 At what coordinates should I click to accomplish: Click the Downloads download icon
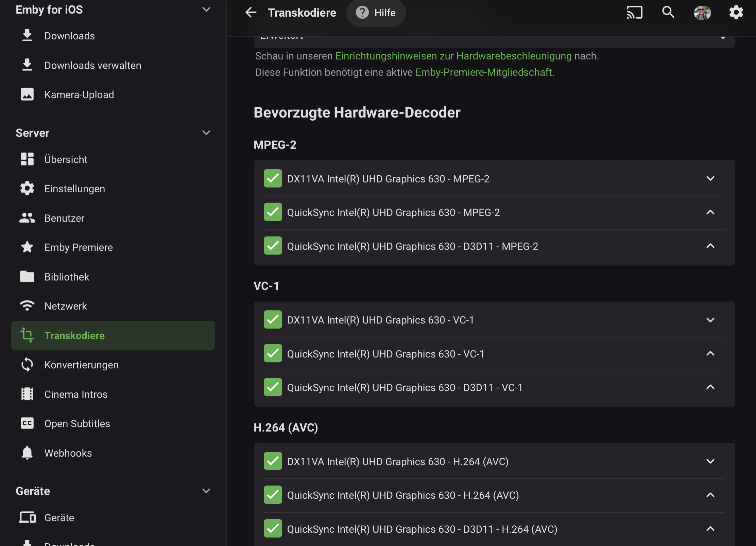(x=27, y=36)
